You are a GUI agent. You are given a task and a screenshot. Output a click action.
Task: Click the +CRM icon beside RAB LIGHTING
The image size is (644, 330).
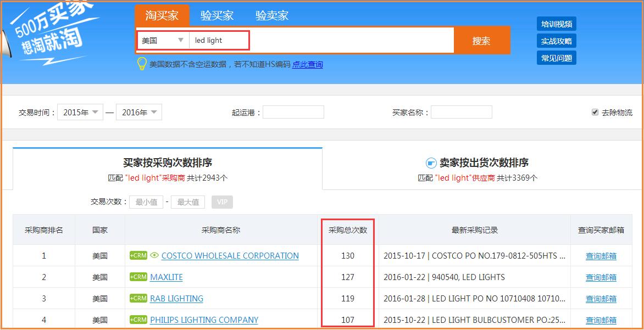138,298
